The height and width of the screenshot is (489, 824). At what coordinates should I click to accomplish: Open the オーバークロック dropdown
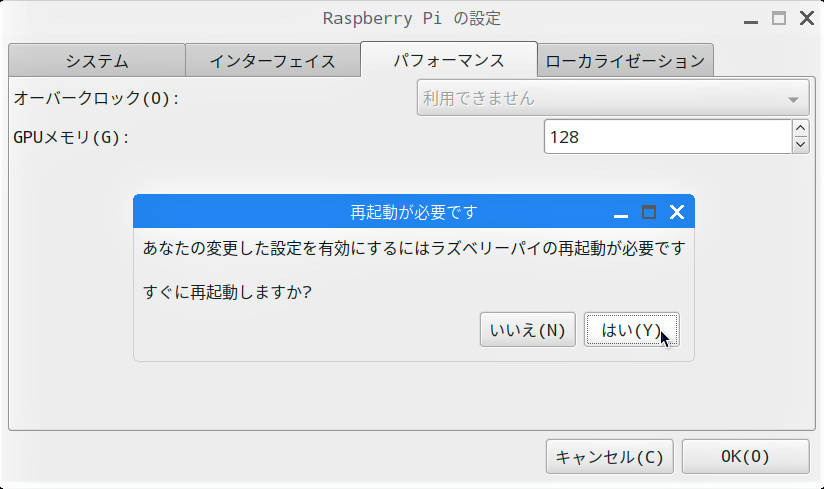613,98
